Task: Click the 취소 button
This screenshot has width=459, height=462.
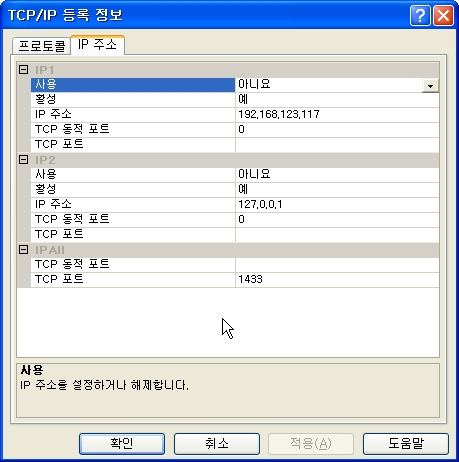Action: tap(217, 444)
